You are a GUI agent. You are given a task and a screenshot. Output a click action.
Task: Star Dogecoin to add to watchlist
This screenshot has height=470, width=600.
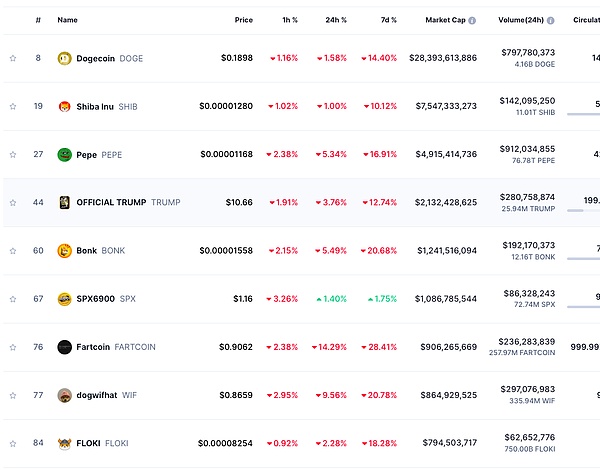13,58
